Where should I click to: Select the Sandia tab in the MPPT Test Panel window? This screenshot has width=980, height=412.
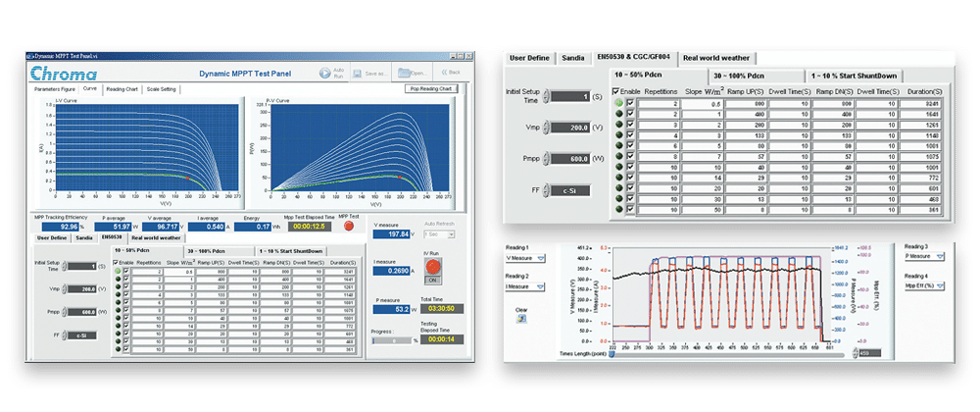(83, 238)
